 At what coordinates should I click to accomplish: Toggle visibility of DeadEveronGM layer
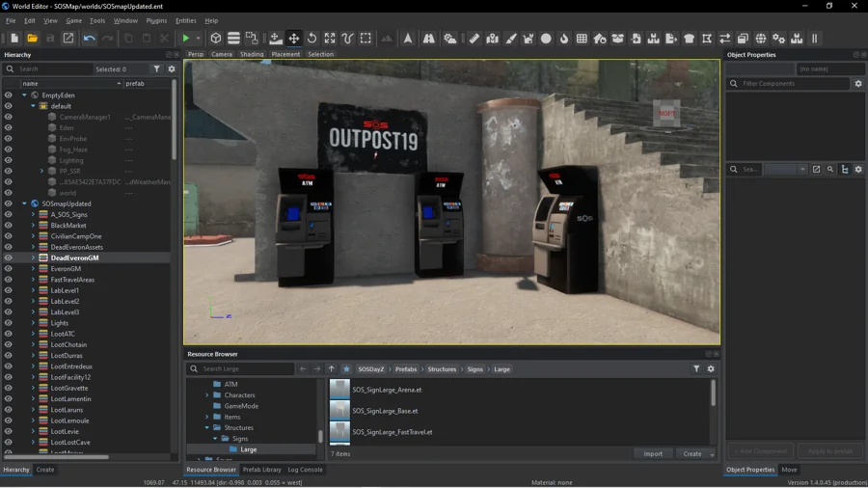point(9,258)
